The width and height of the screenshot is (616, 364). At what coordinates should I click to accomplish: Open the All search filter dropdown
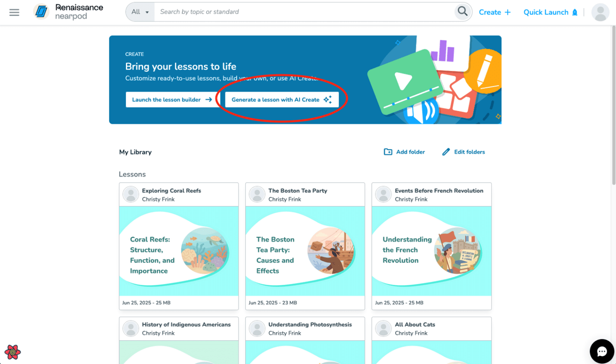click(x=139, y=12)
